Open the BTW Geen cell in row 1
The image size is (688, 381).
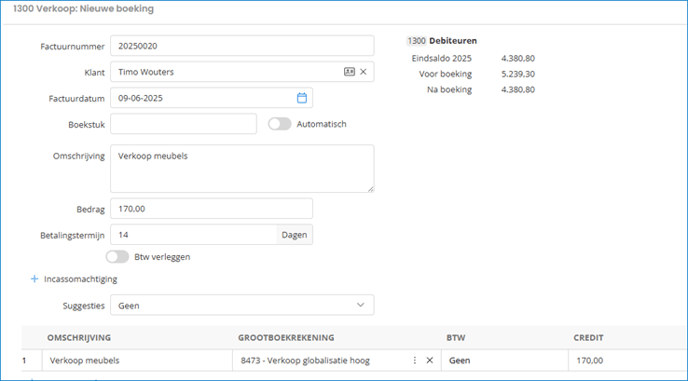[x=505, y=360]
